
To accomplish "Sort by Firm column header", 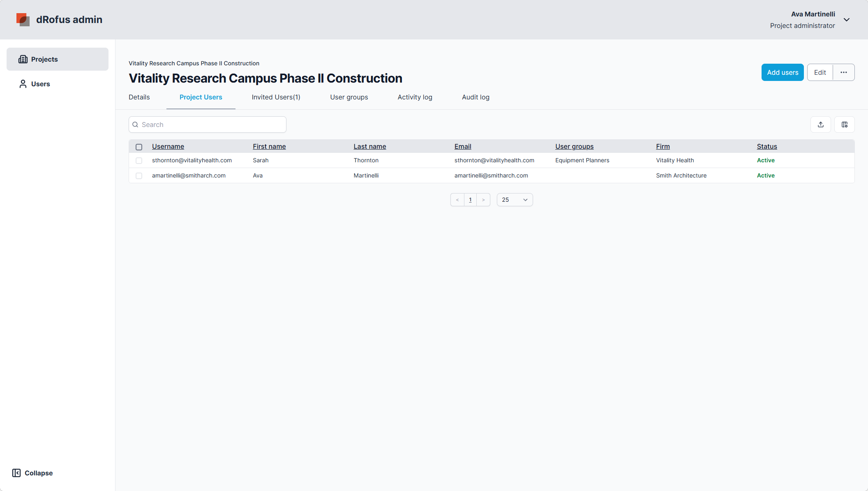I will 663,146.
